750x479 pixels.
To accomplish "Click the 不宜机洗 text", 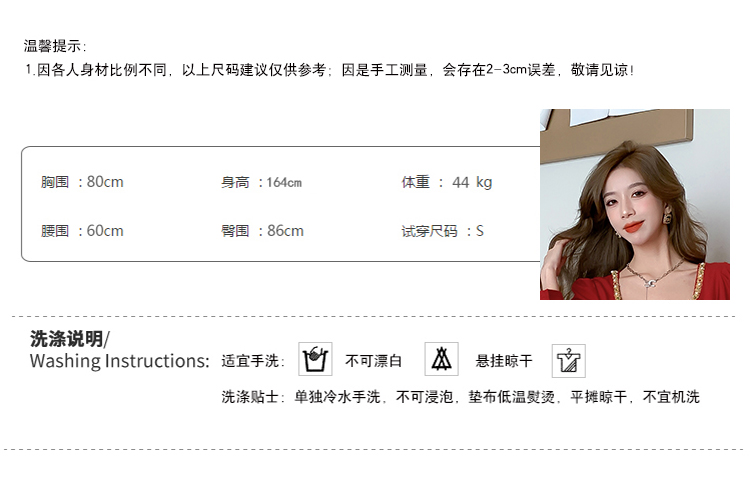I will pos(671,397).
